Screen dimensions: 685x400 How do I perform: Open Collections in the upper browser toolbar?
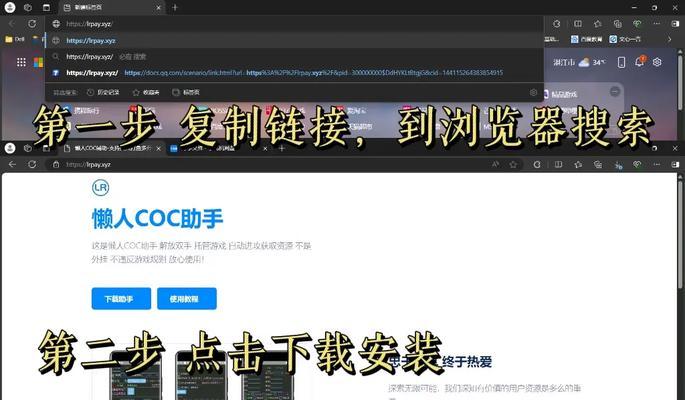tap(617, 24)
